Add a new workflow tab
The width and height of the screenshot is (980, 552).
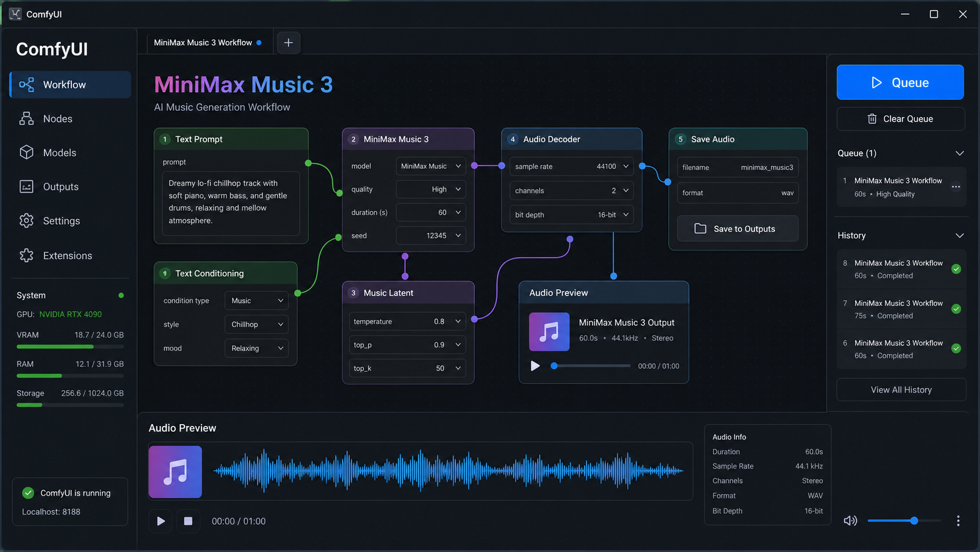288,42
